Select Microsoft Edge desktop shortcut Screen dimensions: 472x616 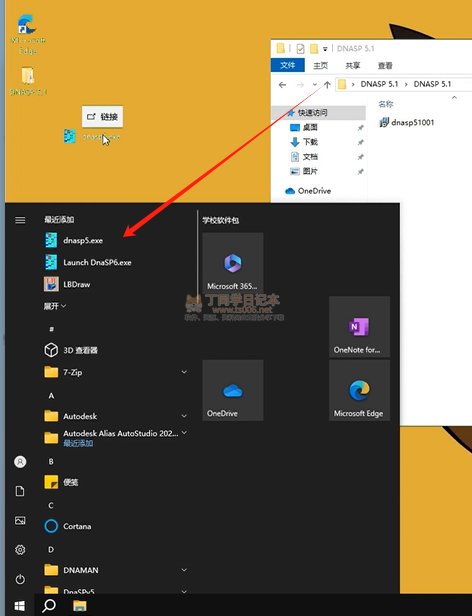28,34
